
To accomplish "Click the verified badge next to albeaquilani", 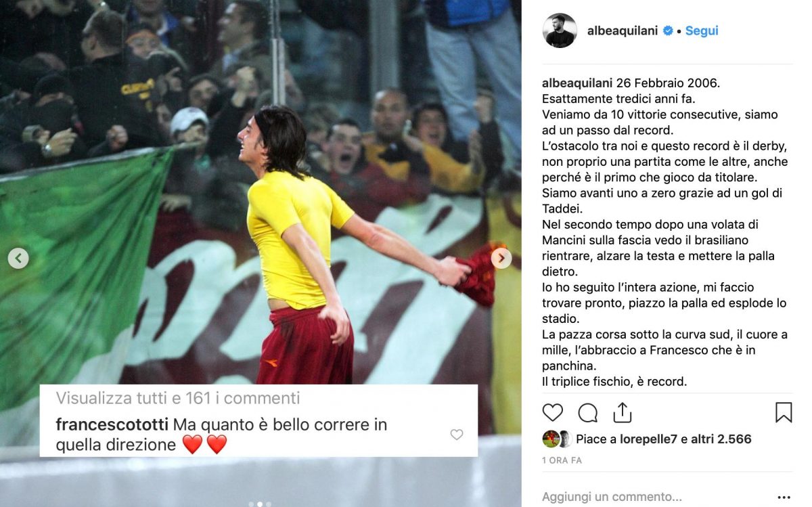I will click(x=668, y=30).
